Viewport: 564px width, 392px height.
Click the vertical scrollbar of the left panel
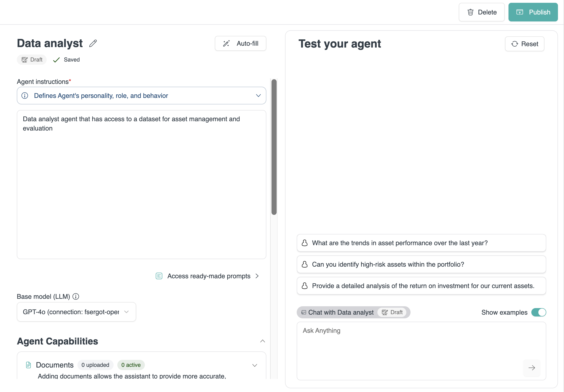pos(274,147)
